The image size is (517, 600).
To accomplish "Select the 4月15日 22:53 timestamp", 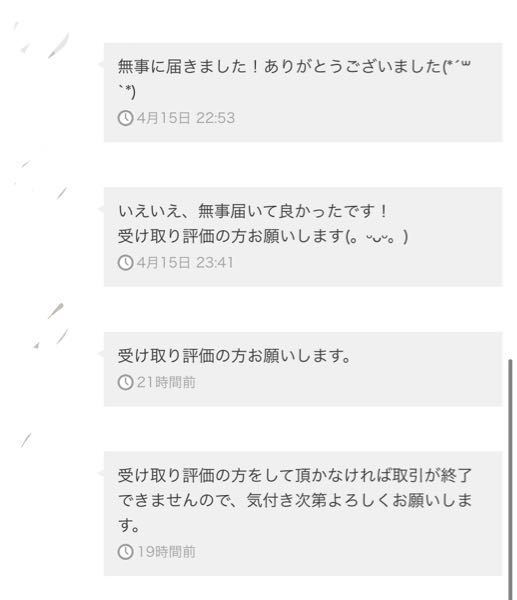I will (186, 118).
